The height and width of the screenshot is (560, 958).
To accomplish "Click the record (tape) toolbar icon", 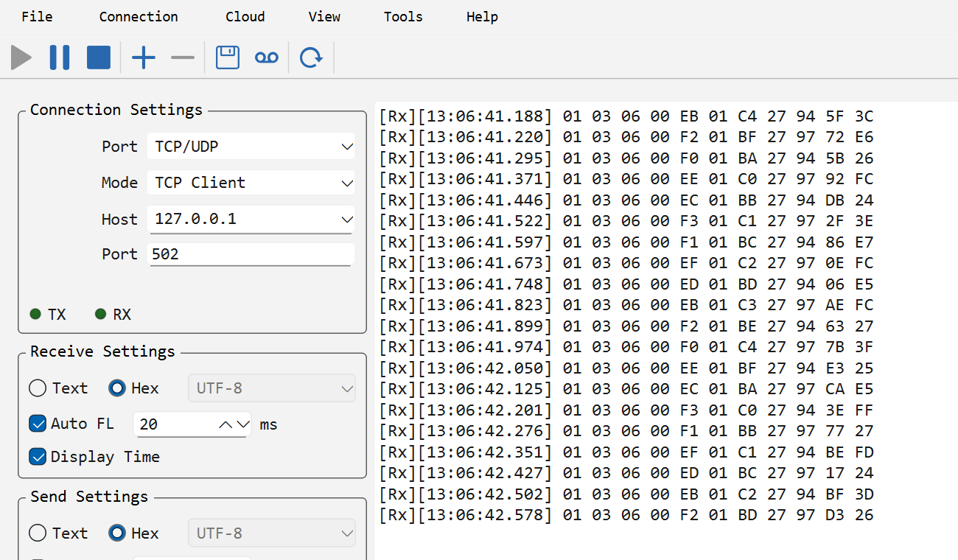I will pyautogui.click(x=267, y=57).
